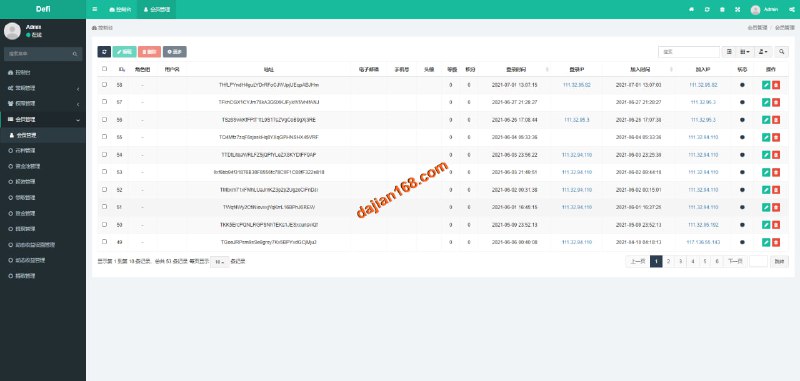Switch to the first header tab with dashboard icon
The height and width of the screenshot is (381, 800).
120,9
